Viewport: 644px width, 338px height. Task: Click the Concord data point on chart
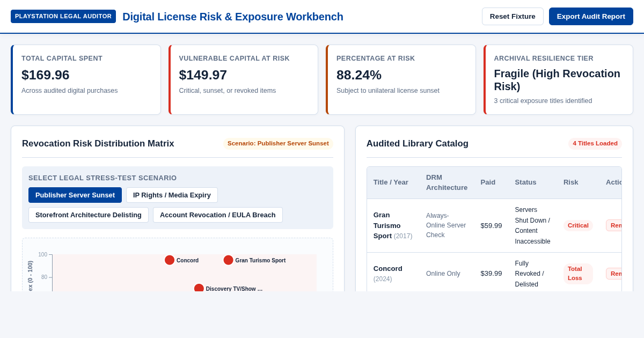[170, 260]
